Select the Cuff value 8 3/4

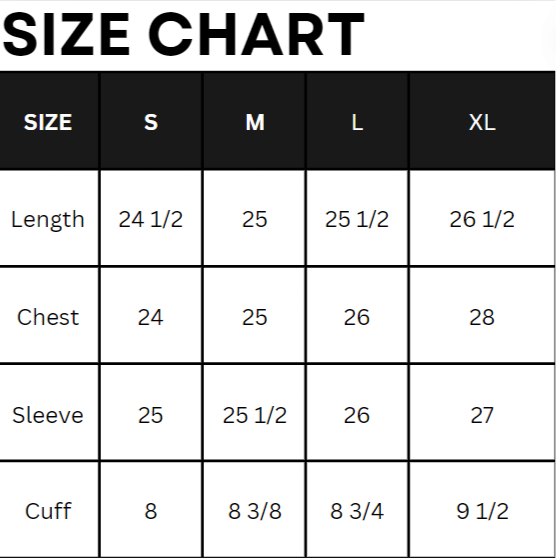tap(357, 511)
